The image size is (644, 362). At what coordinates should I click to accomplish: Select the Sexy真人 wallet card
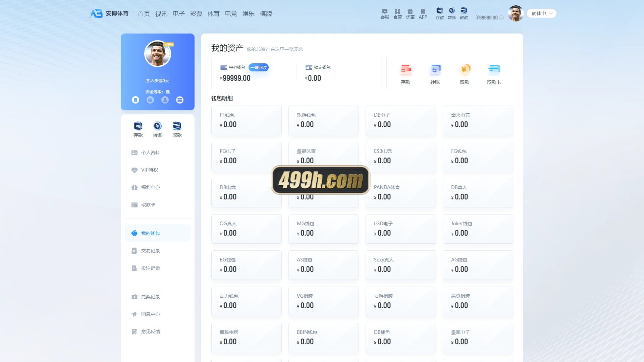coord(401,265)
